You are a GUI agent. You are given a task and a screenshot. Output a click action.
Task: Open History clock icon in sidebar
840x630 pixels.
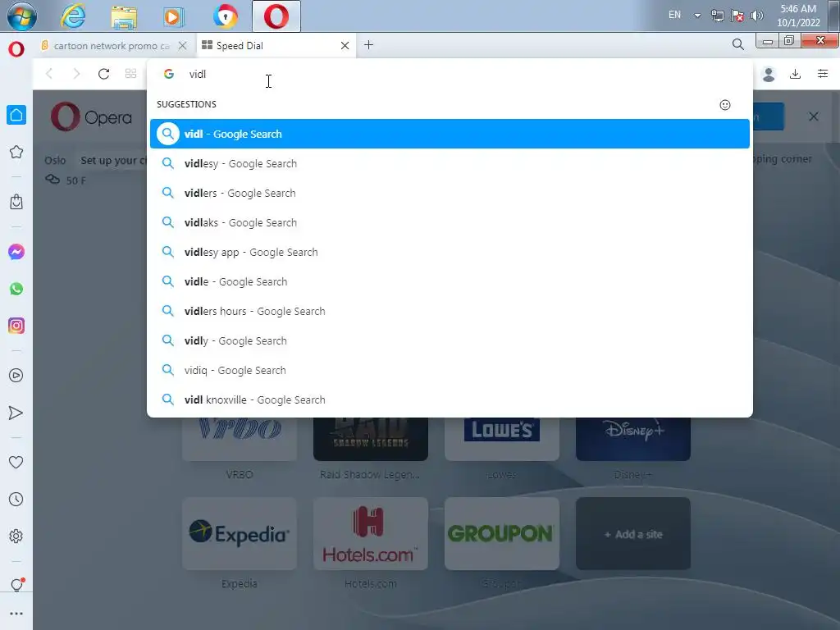pyautogui.click(x=16, y=500)
